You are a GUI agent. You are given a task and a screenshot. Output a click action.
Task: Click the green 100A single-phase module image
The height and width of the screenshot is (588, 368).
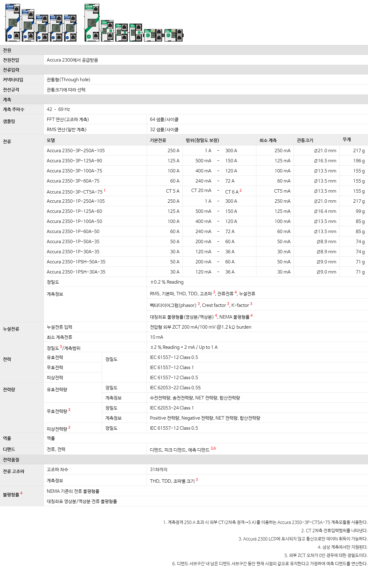click(121, 32)
